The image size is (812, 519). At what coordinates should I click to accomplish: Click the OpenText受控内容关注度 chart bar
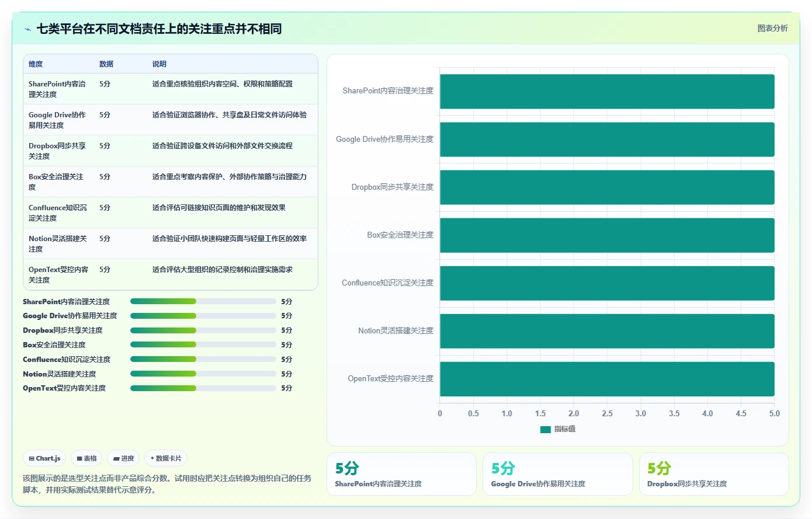607,379
